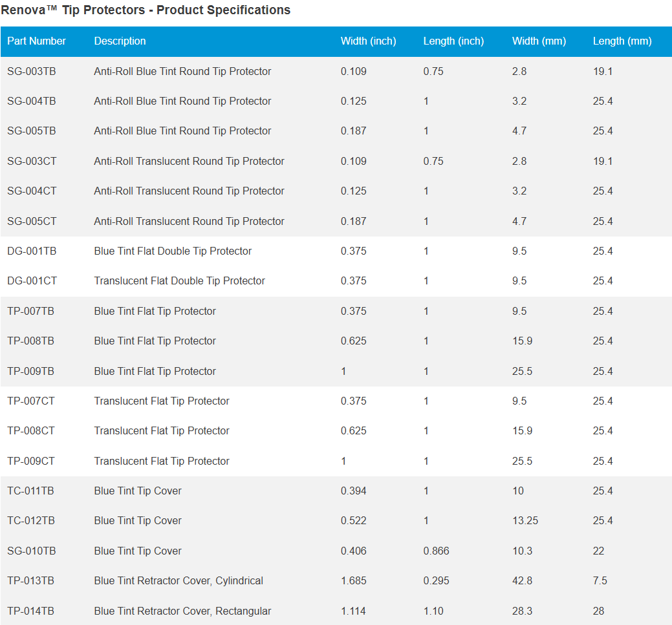The width and height of the screenshot is (672, 625).
Task: Click the Length (inch) column header
Action: pyautogui.click(x=453, y=41)
